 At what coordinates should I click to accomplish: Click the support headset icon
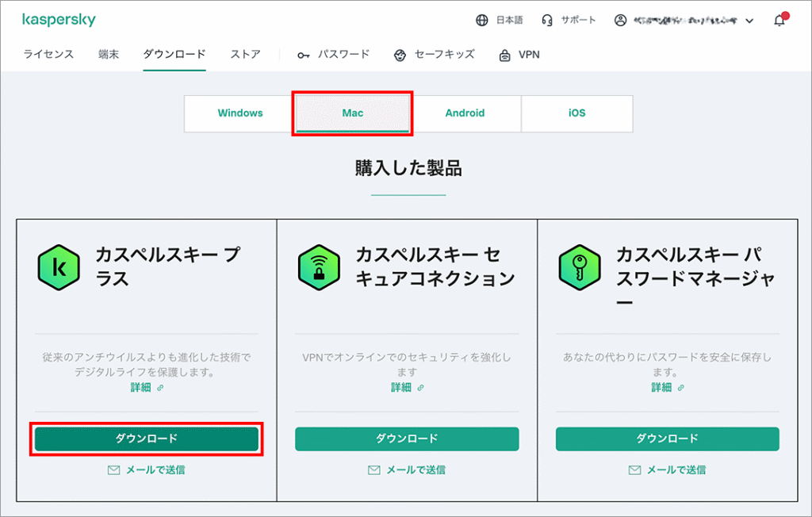[x=547, y=20]
